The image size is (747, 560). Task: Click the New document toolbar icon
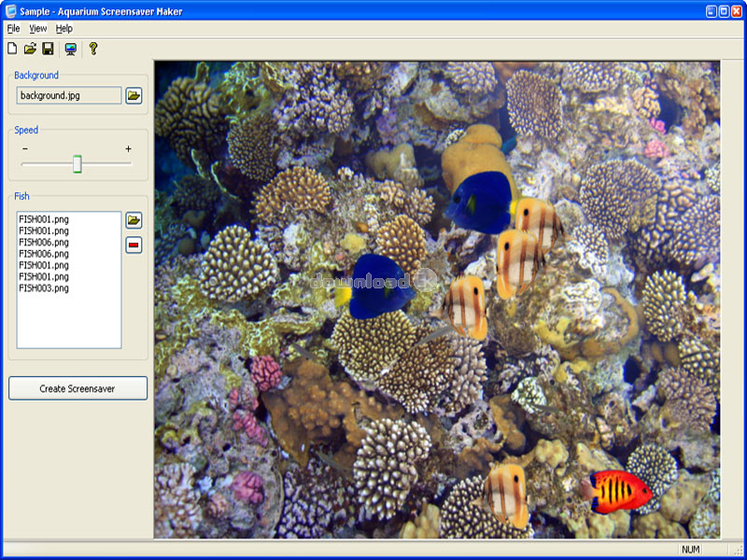12,49
